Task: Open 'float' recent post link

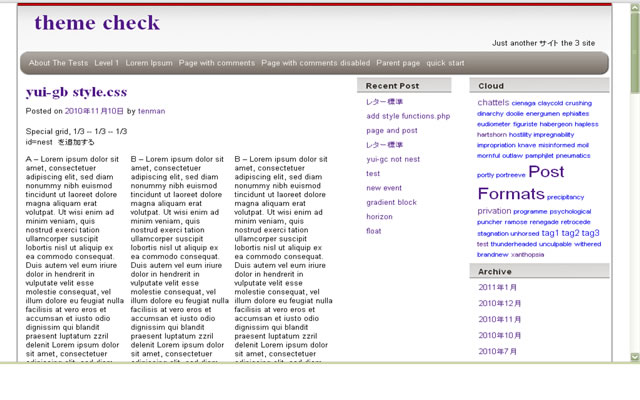Action: (373, 231)
